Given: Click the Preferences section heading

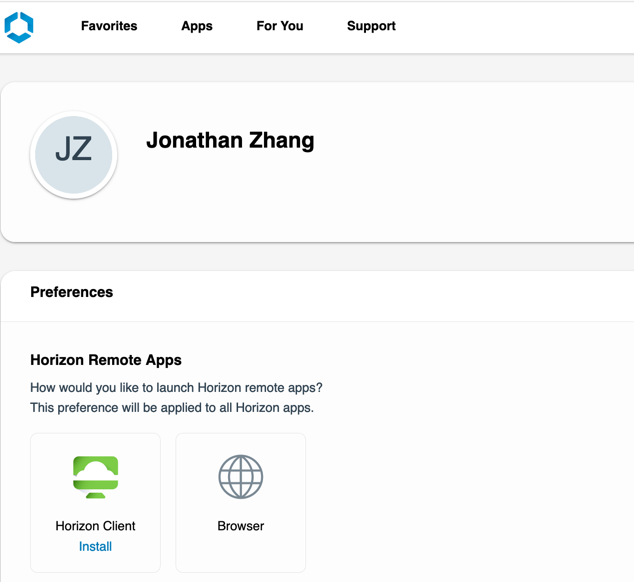Looking at the screenshot, I should click(71, 292).
